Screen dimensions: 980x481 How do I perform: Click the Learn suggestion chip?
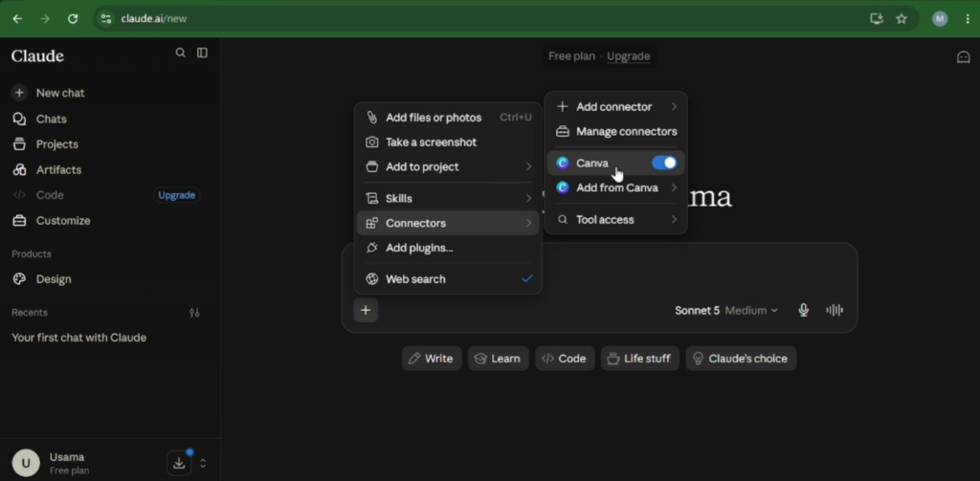[498, 359]
